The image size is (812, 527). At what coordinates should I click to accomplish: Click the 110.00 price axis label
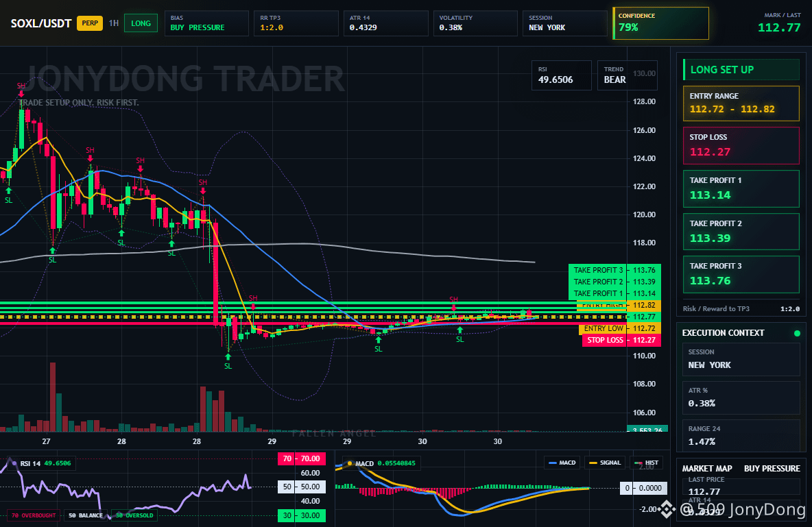(x=644, y=356)
